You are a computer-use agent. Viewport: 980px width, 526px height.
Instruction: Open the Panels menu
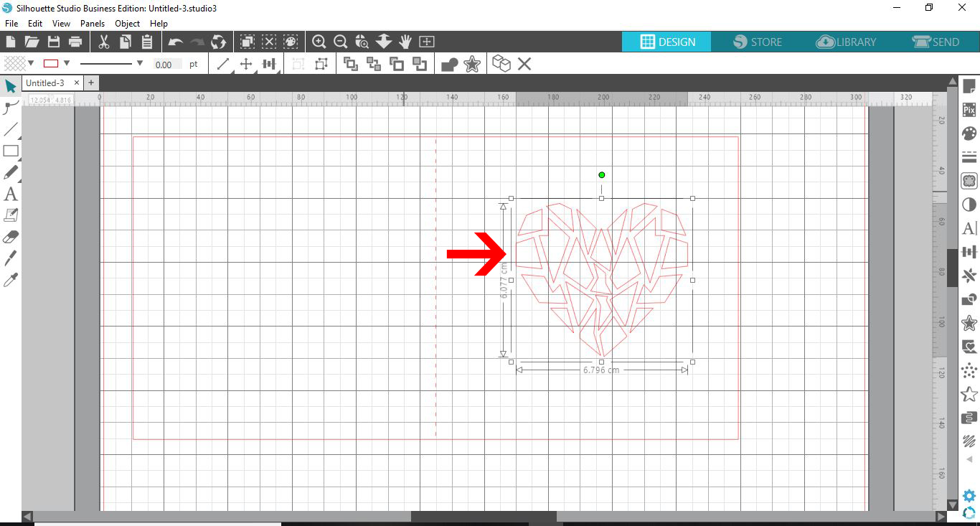coord(93,24)
